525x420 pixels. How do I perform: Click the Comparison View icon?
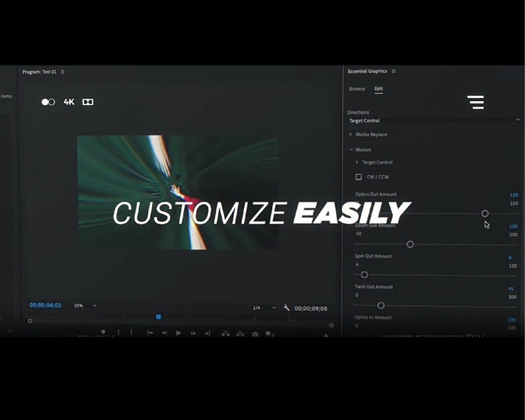270,333
